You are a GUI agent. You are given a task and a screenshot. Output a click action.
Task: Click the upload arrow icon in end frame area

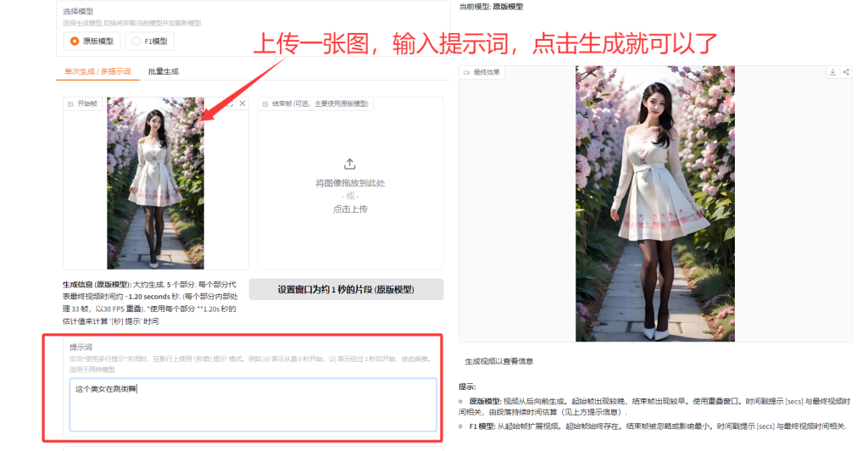tap(350, 164)
